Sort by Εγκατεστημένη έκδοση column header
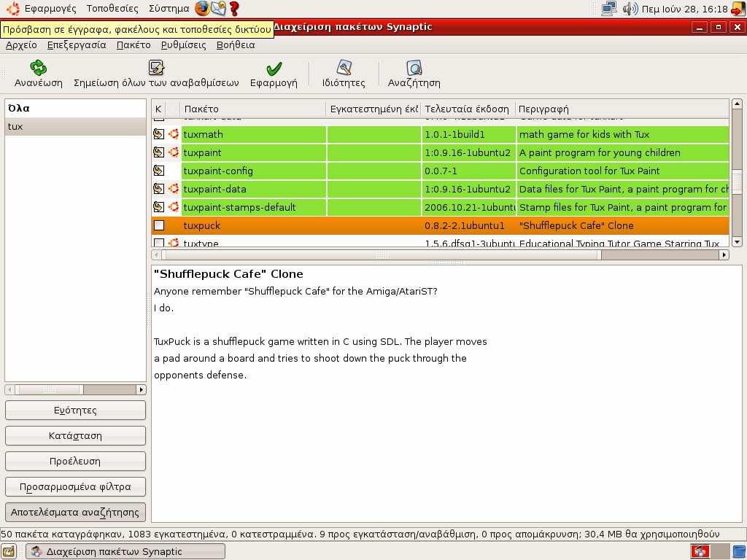This screenshot has width=747, height=560. 373,109
